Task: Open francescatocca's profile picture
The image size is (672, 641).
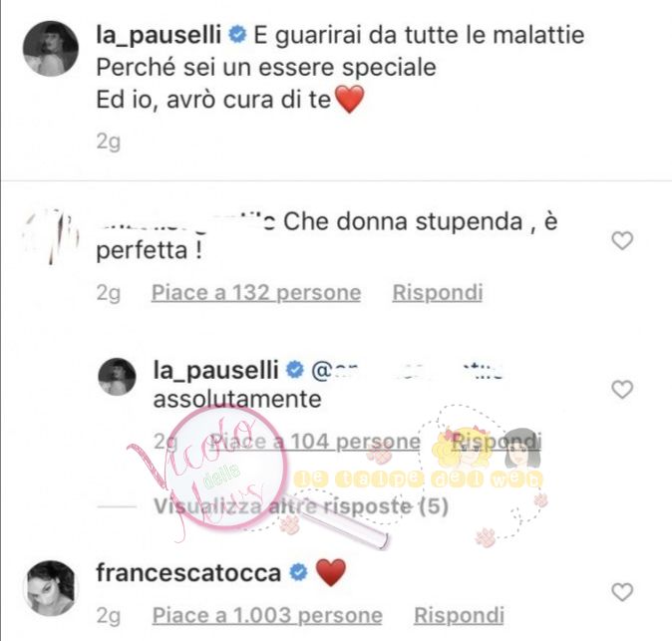Action: pyautogui.click(x=51, y=588)
